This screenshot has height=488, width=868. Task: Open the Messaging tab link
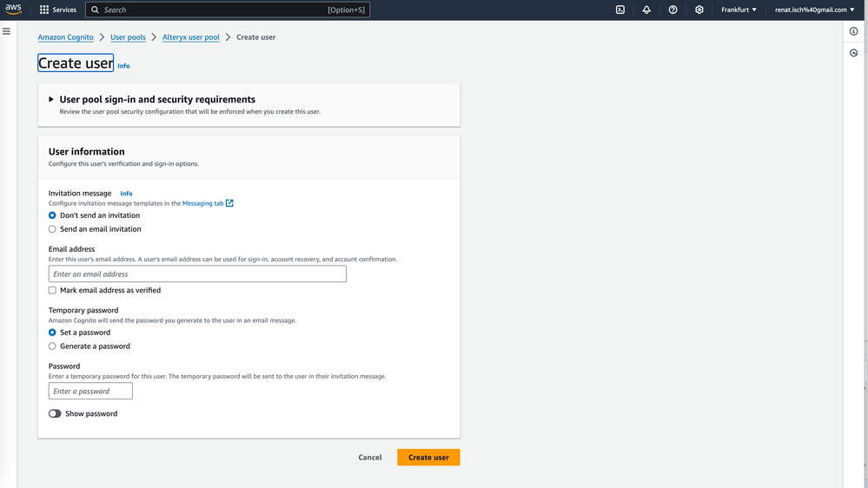point(202,203)
